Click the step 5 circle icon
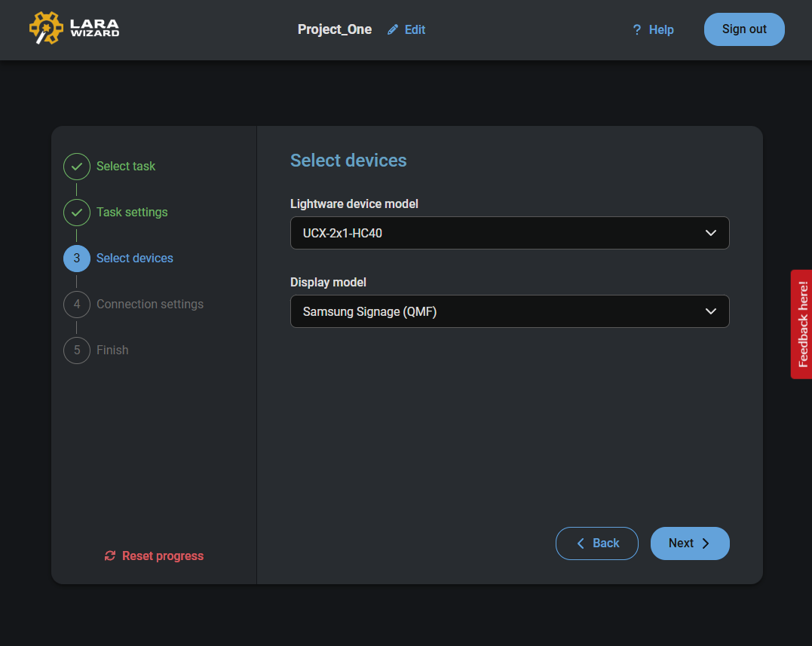 tap(77, 351)
